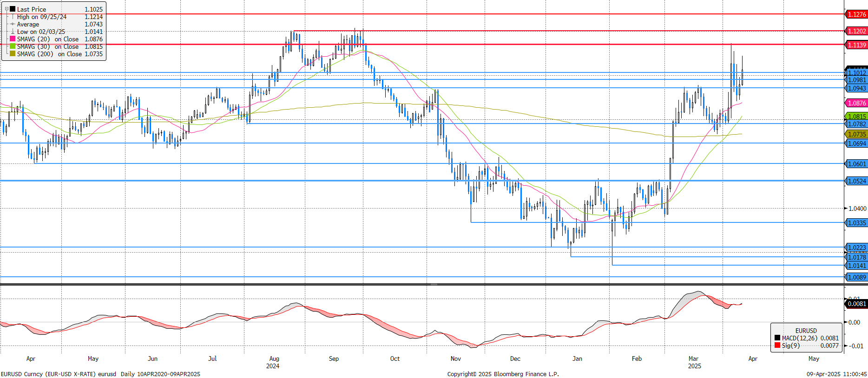868x378 pixels.
Task: Click the Jun month label on time axis
Action: (x=152, y=358)
